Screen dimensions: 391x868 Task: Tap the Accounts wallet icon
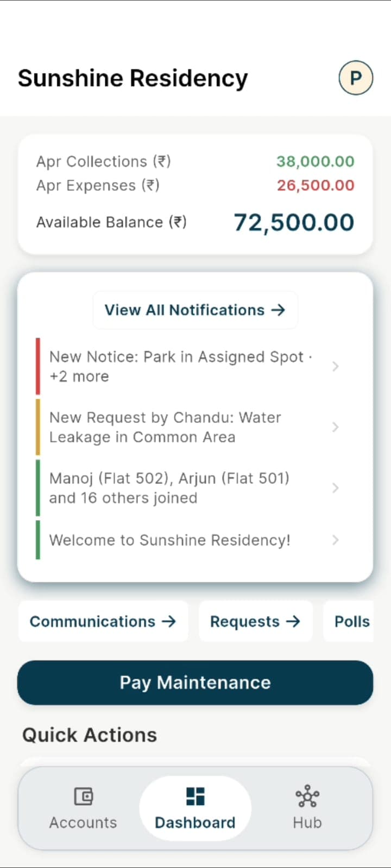83,796
